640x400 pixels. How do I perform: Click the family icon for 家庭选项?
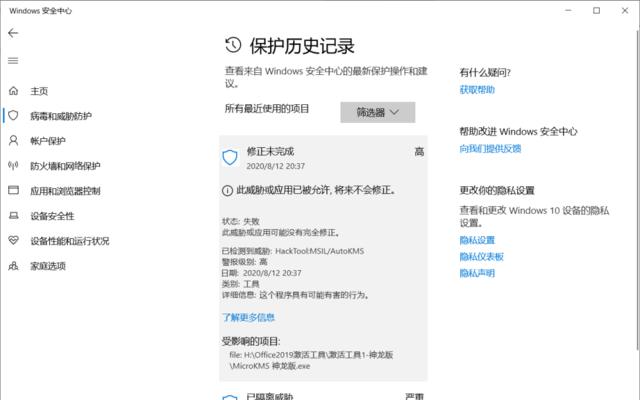(x=13, y=266)
